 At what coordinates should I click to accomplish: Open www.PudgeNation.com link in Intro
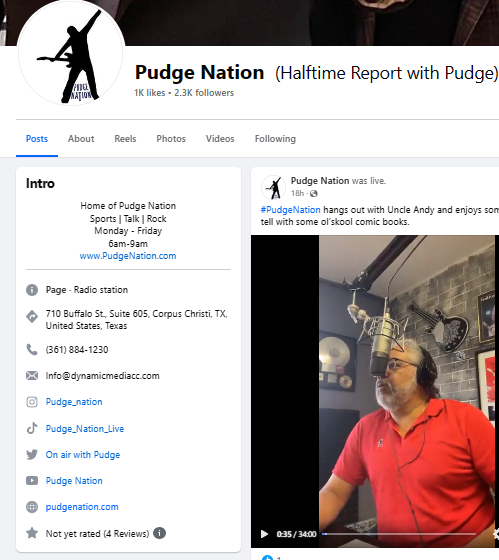coord(128,256)
